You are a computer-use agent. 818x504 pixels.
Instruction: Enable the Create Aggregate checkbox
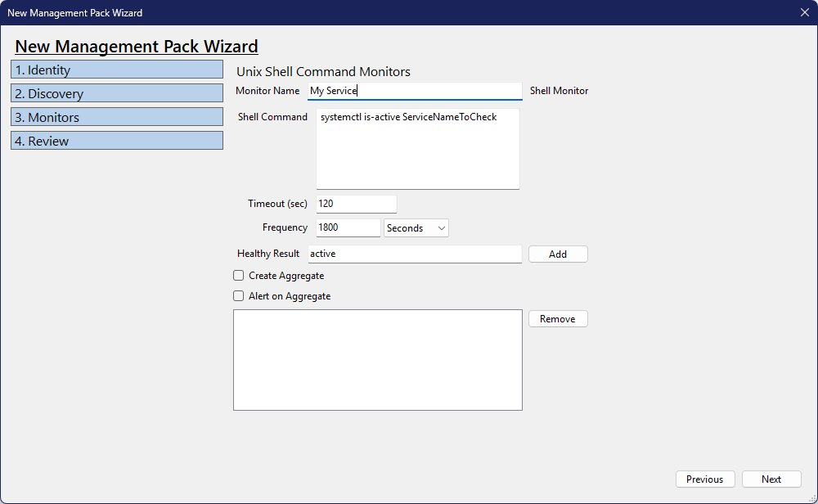(x=239, y=276)
